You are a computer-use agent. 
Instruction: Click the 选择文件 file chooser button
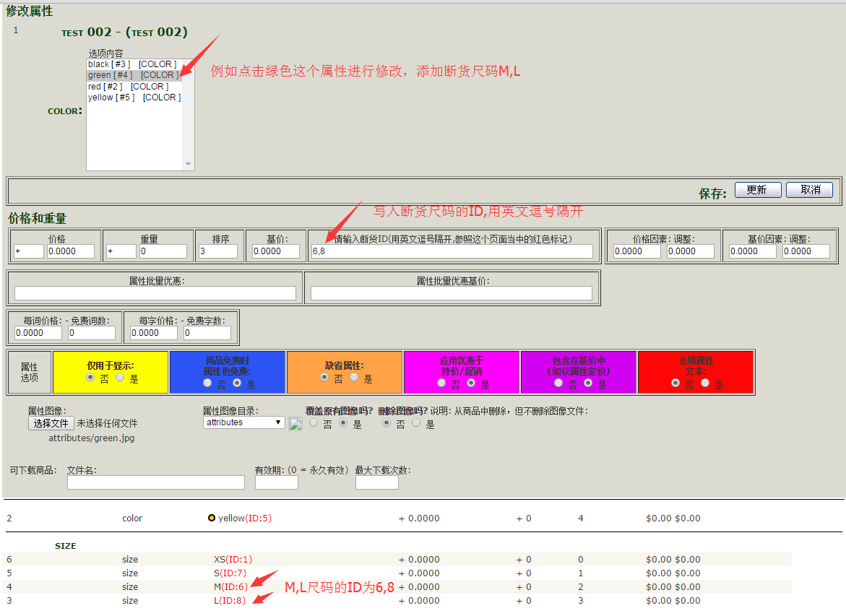click(x=50, y=423)
